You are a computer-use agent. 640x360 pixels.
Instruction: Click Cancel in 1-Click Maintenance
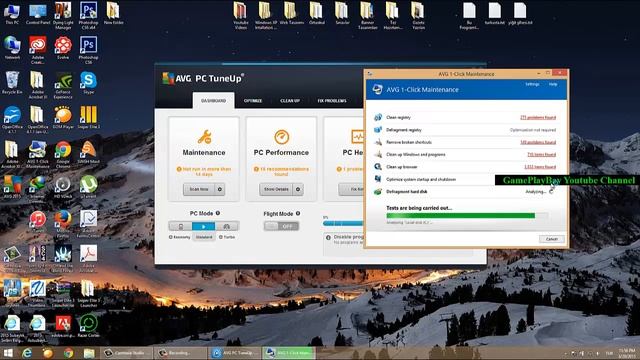551,239
